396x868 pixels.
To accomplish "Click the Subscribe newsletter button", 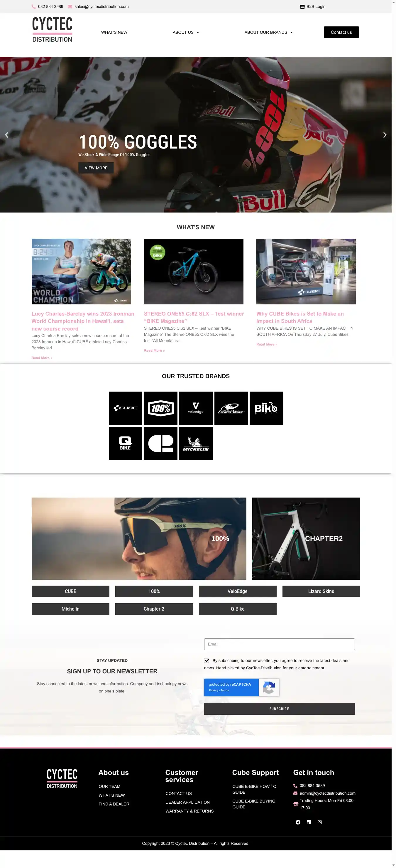I will [279, 709].
